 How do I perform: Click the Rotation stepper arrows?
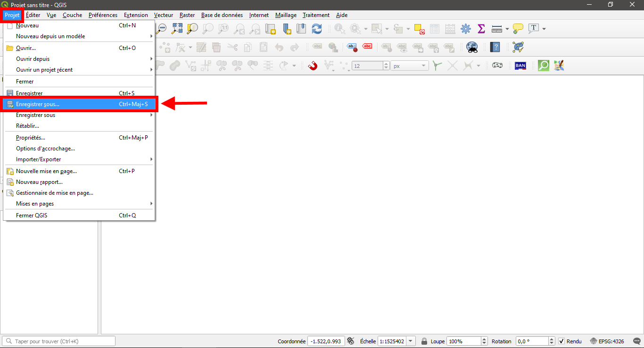[552, 341]
